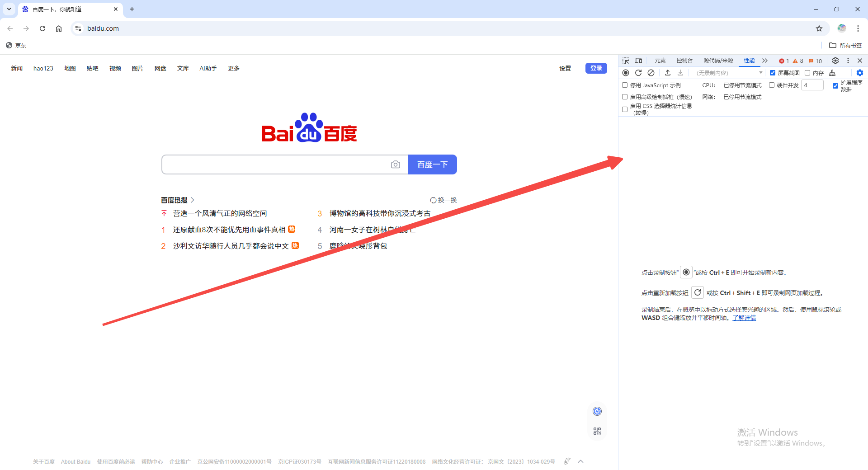Click the blue capture settings gear icon

click(x=860, y=73)
